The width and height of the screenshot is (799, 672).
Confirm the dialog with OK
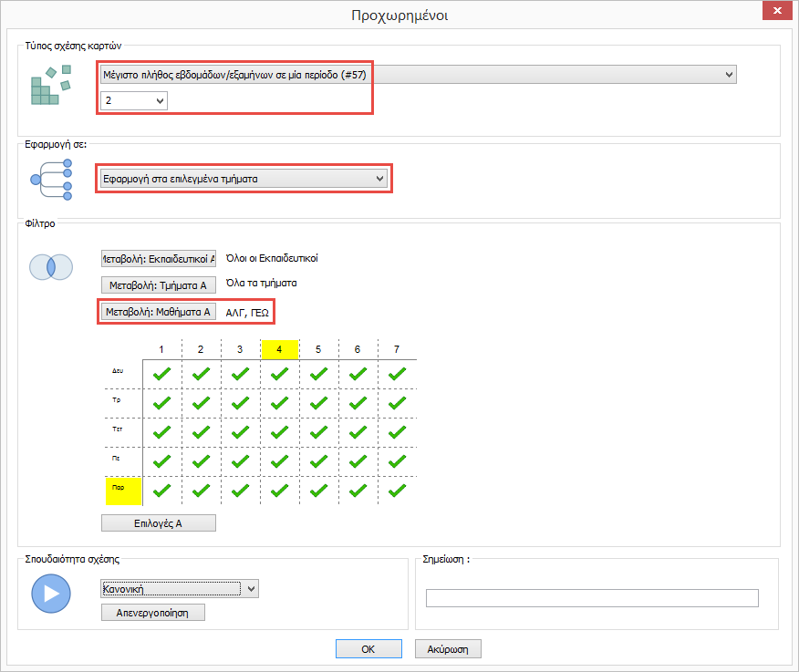click(x=368, y=649)
